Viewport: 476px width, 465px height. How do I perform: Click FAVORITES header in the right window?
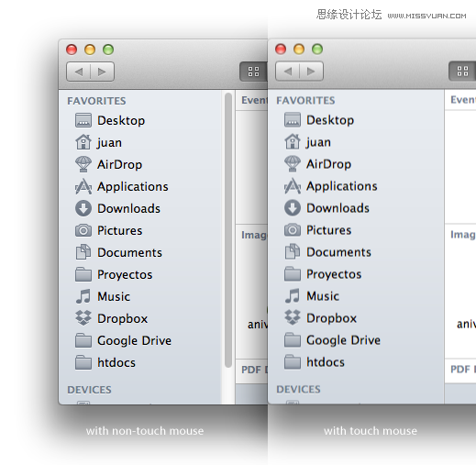pos(305,100)
